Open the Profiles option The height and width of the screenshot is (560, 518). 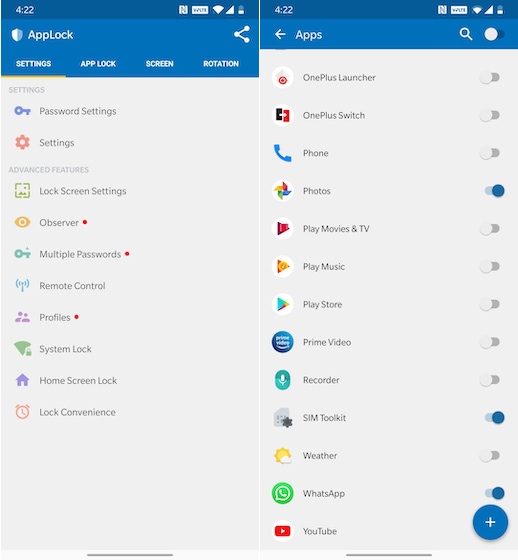130,317
